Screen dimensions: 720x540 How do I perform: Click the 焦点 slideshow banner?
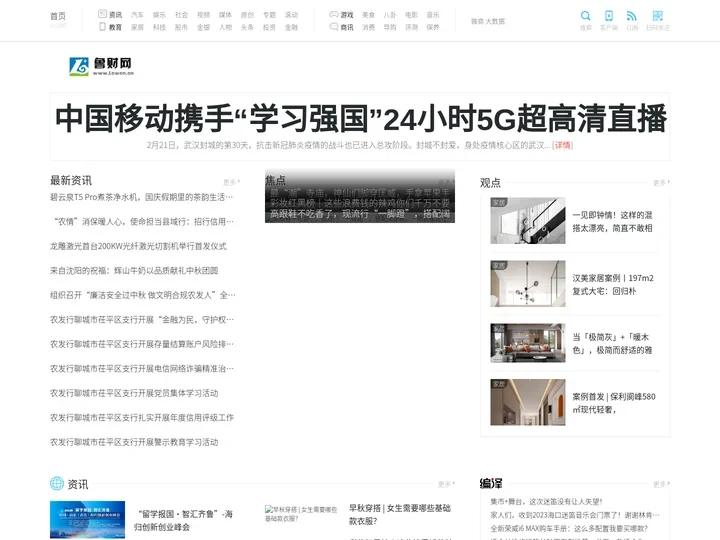(x=360, y=196)
